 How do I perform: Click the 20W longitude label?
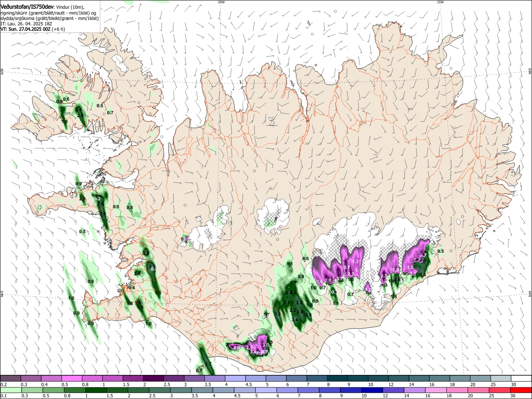coord(221,2)
